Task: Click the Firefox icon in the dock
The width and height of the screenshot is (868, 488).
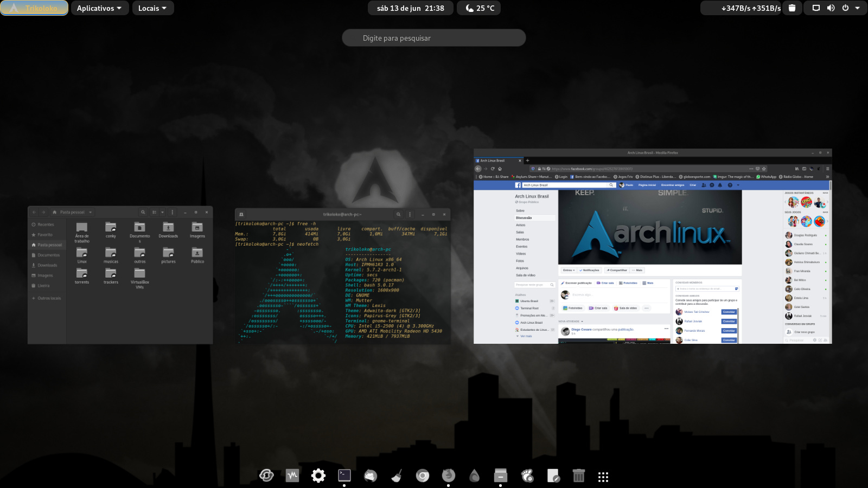Action: click(x=449, y=476)
